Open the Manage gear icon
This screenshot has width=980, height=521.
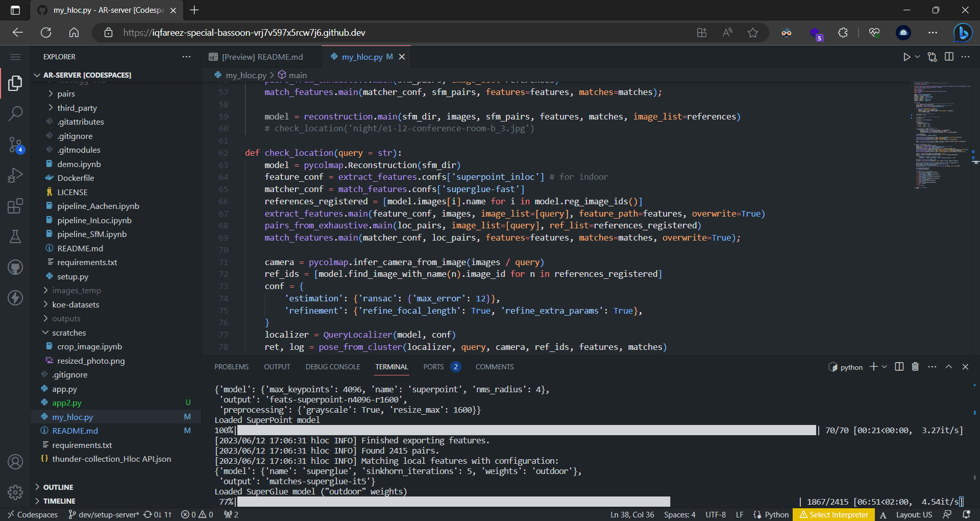[15, 492]
